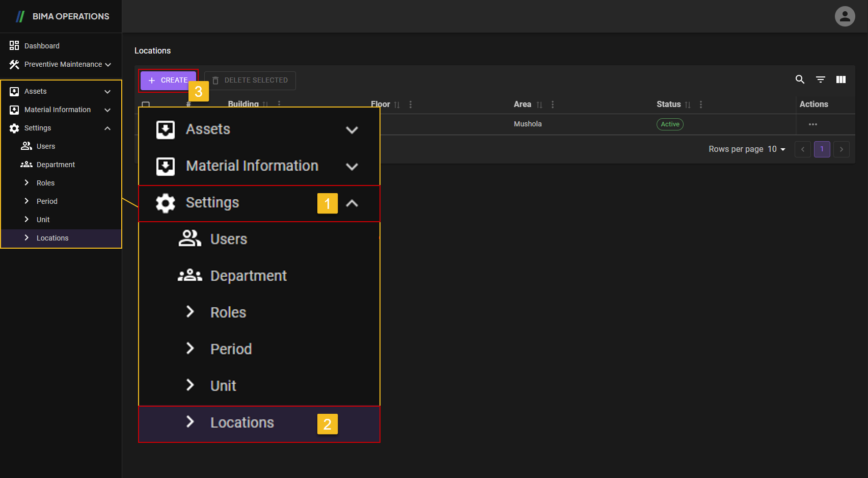Viewport: 868px width, 478px height.
Task: Open the row actions three-dot menu
Action: (x=813, y=124)
